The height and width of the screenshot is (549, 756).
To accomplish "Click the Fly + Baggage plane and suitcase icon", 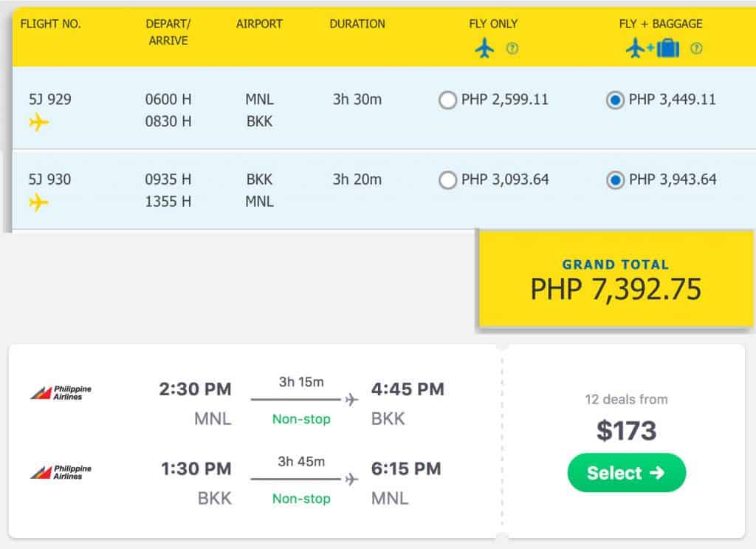I will (652, 49).
